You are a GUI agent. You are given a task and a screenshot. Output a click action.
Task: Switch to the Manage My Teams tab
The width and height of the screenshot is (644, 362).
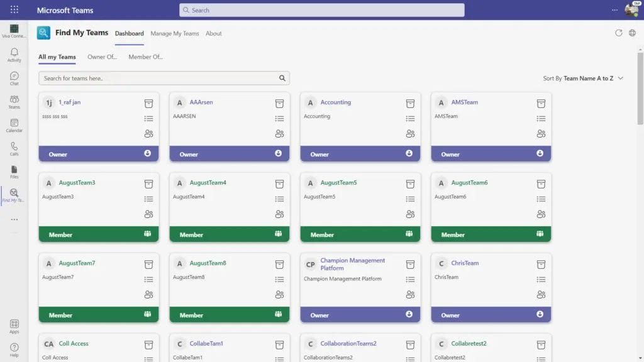coord(175,33)
